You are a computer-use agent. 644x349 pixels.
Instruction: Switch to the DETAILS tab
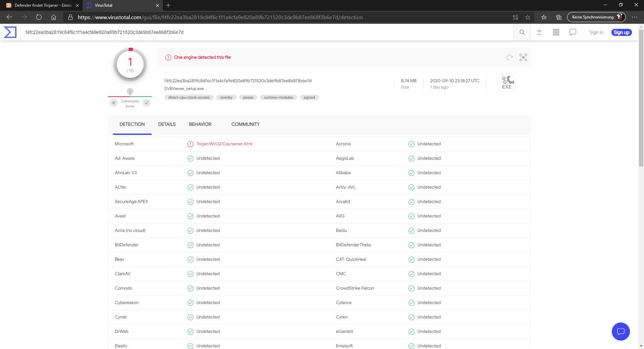point(167,124)
